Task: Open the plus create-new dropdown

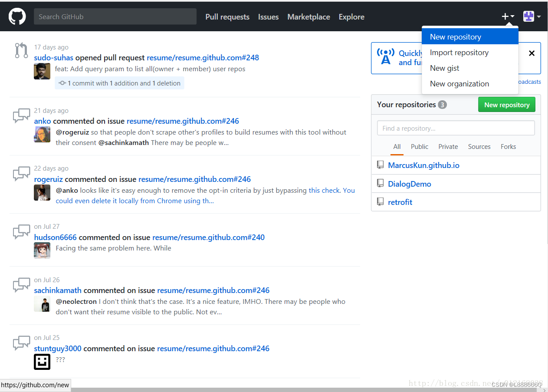Action: point(508,16)
